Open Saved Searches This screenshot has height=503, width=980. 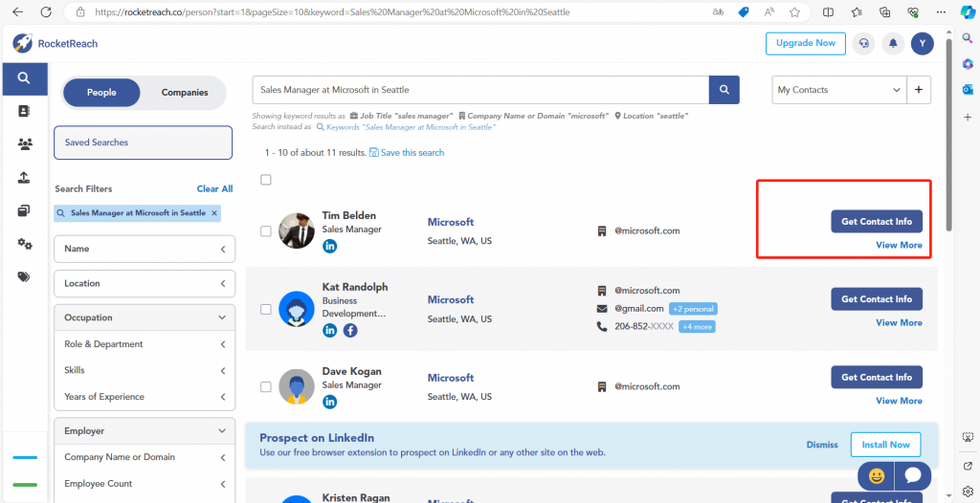point(144,142)
